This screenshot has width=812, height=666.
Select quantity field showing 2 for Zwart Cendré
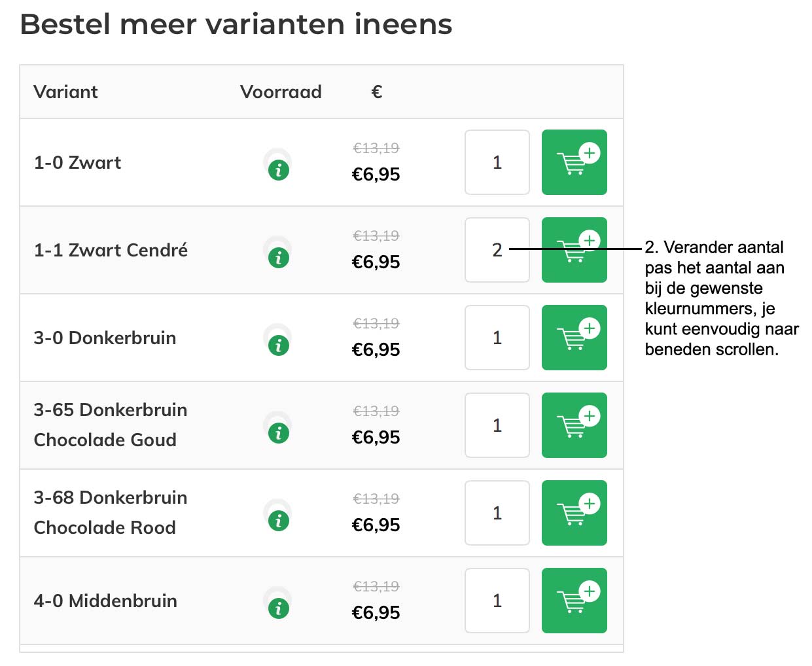pyautogui.click(x=497, y=250)
